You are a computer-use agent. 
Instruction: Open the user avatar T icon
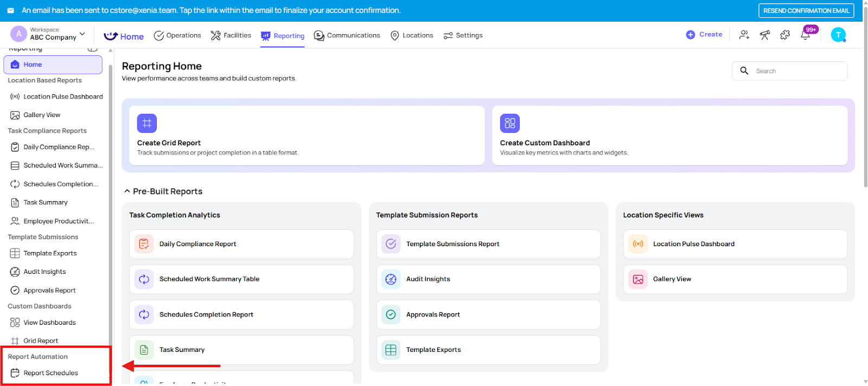(x=838, y=35)
